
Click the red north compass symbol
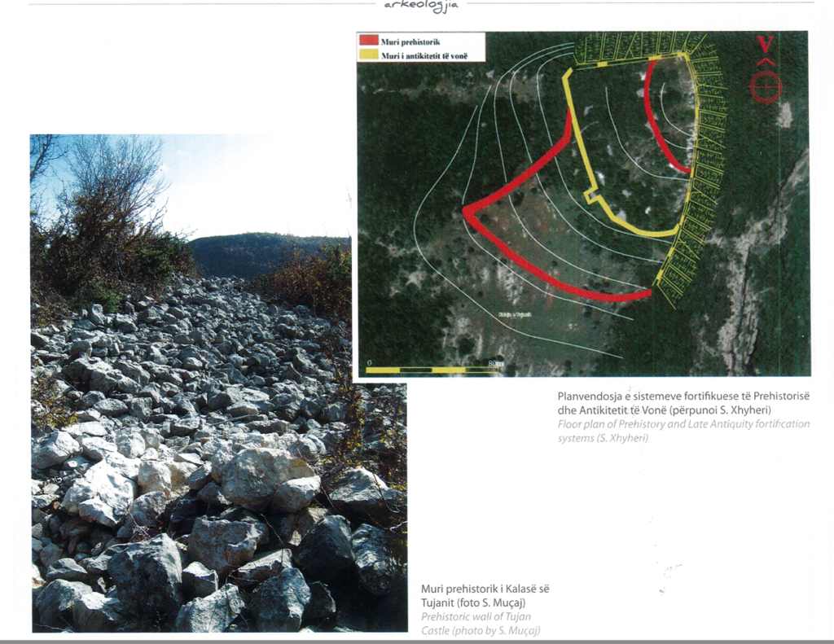point(766,85)
